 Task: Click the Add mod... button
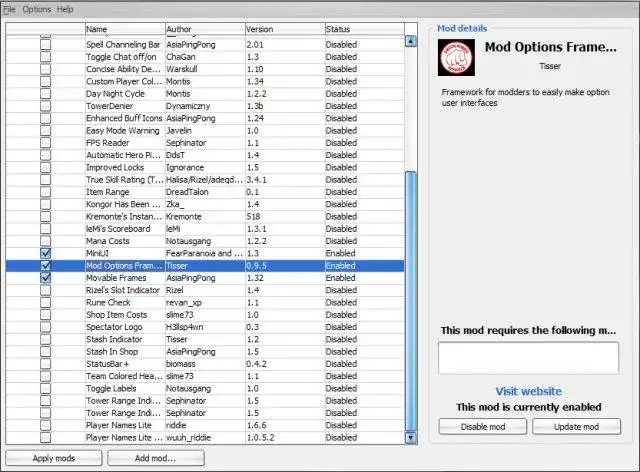click(x=156, y=458)
